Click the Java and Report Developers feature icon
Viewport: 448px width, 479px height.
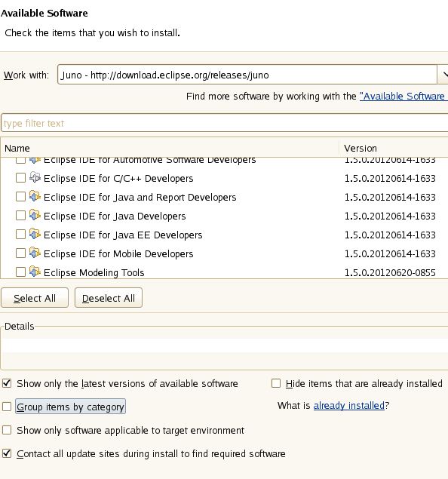pos(35,196)
